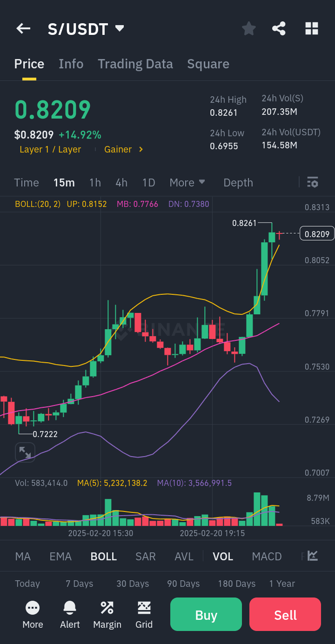Select the 90 Days performance range
The image size is (335, 644).
183,584
